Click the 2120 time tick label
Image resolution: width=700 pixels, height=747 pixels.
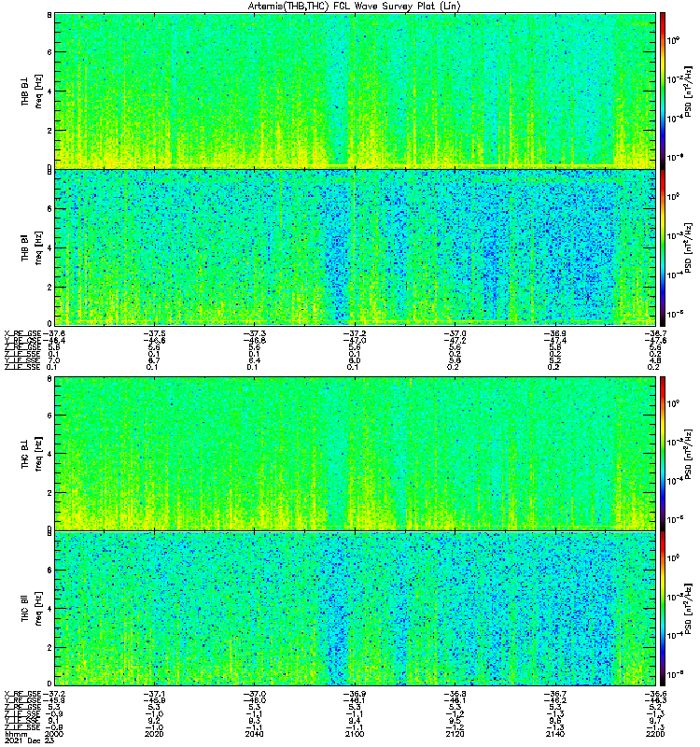point(455,734)
